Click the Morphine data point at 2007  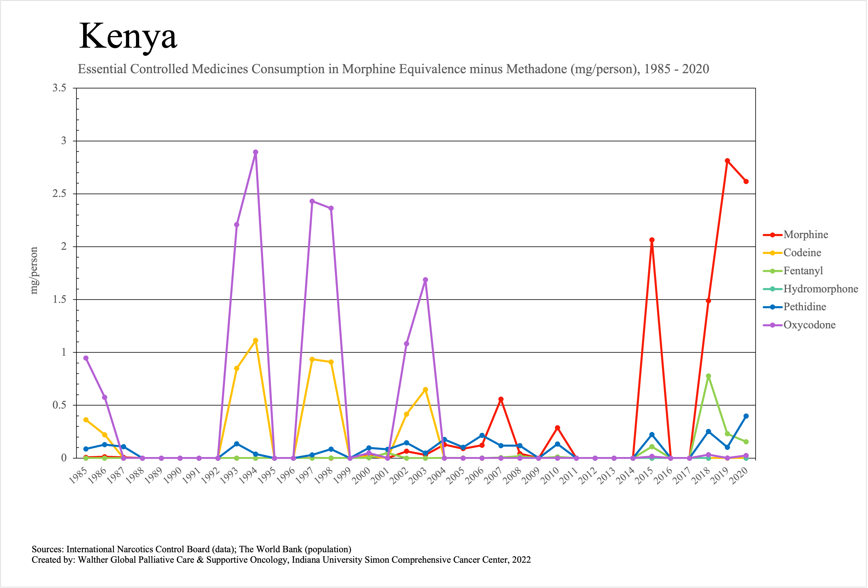(501, 399)
